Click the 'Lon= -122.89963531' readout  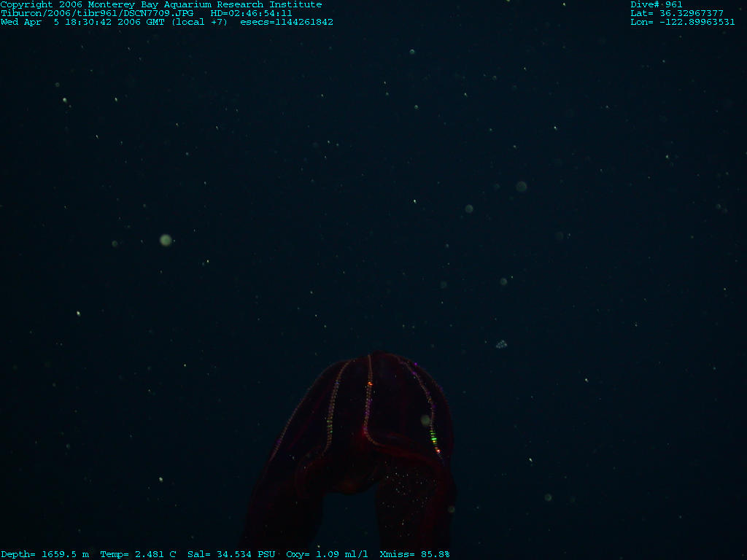(683, 22)
